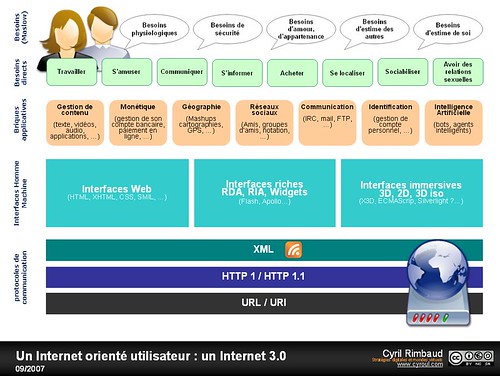Click the man user avatar

click(x=105, y=32)
